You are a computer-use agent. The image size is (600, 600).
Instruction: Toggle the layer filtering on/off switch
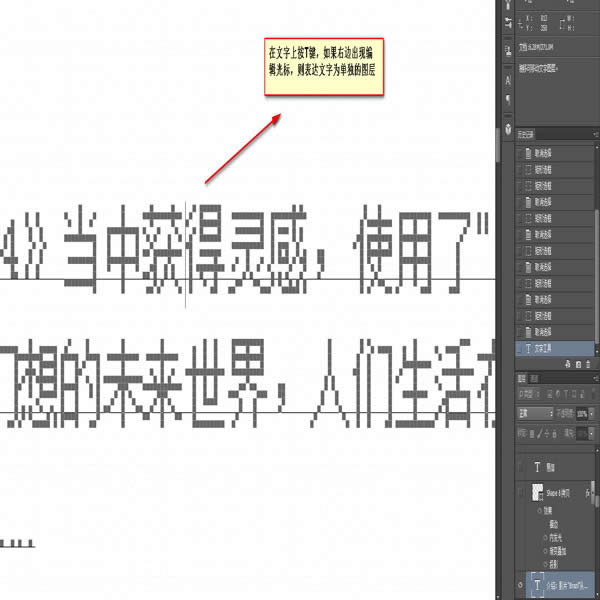coord(594,394)
